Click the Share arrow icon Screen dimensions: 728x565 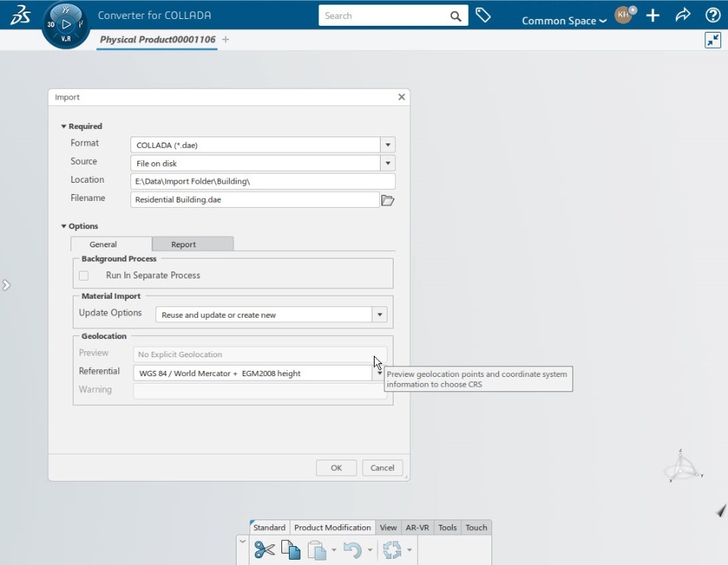point(683,15)
